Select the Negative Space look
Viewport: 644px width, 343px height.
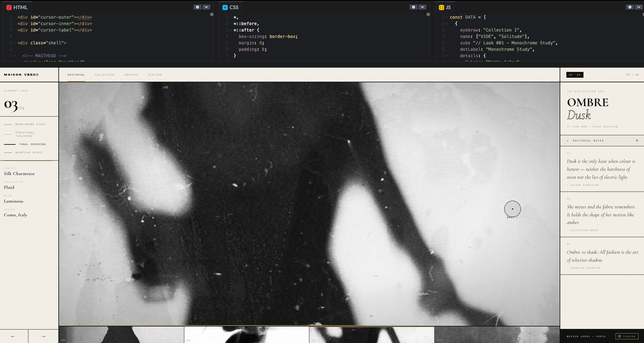pyautogui.click(x=28, y=152)
